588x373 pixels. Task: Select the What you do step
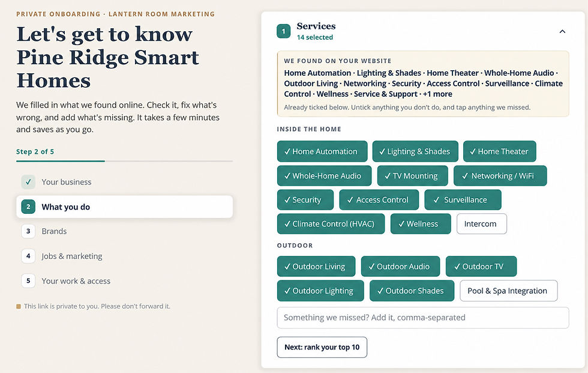coord(125,207)
